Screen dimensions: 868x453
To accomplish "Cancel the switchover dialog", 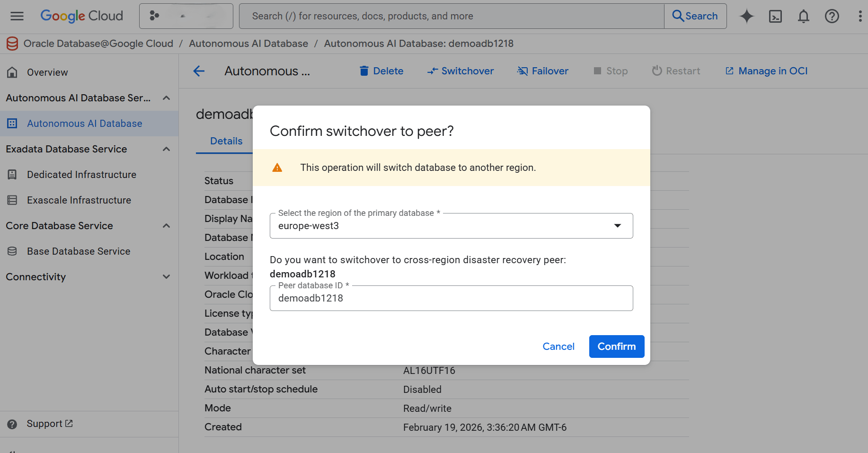I will 558,346.
